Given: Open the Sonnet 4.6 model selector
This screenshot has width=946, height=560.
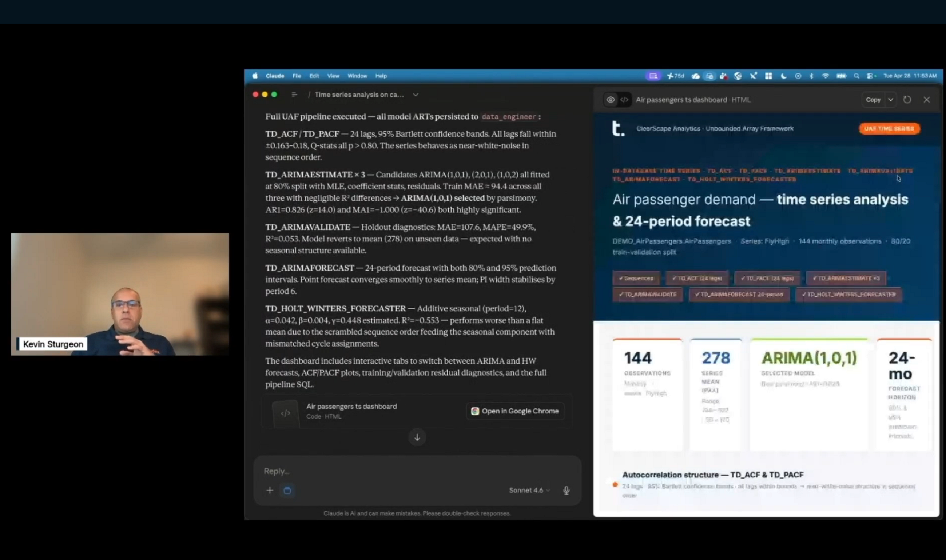Looking at the screenshot, I should point(529,490).
